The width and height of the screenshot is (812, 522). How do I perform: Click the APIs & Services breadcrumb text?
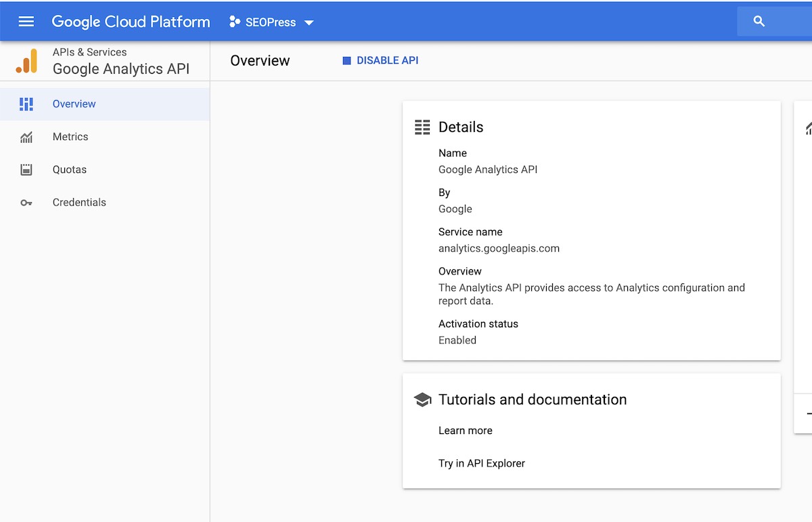pyautogui.click(x=89, y=52)
